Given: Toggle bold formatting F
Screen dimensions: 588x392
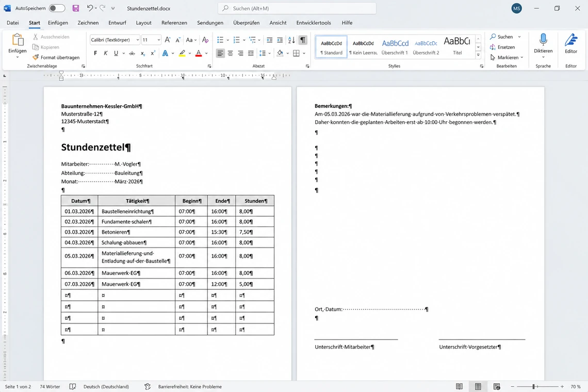Looking at the screenshot, I should tap(95, 53).
